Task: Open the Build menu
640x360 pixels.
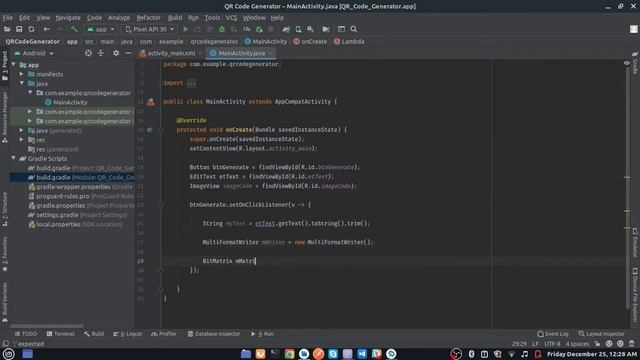Action: 175,18
